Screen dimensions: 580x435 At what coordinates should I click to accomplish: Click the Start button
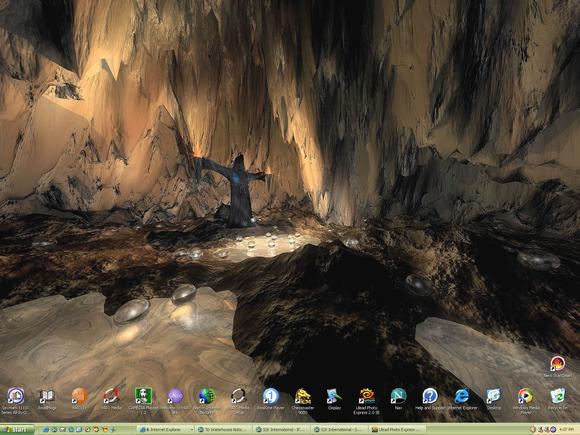click(17, 430)
